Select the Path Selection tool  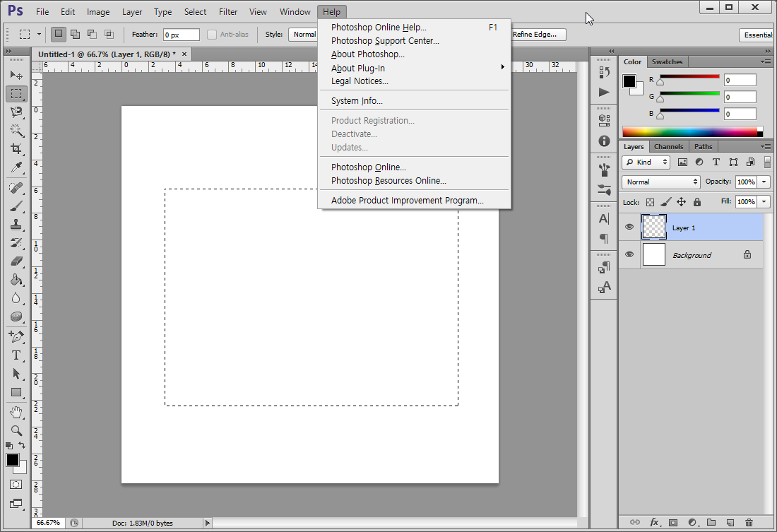point(16,374)
